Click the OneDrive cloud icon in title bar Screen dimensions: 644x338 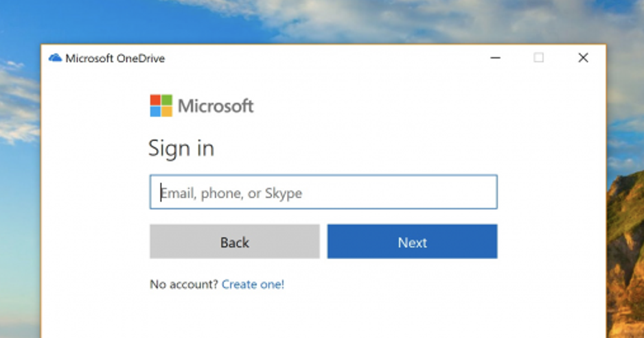[55, 58]
